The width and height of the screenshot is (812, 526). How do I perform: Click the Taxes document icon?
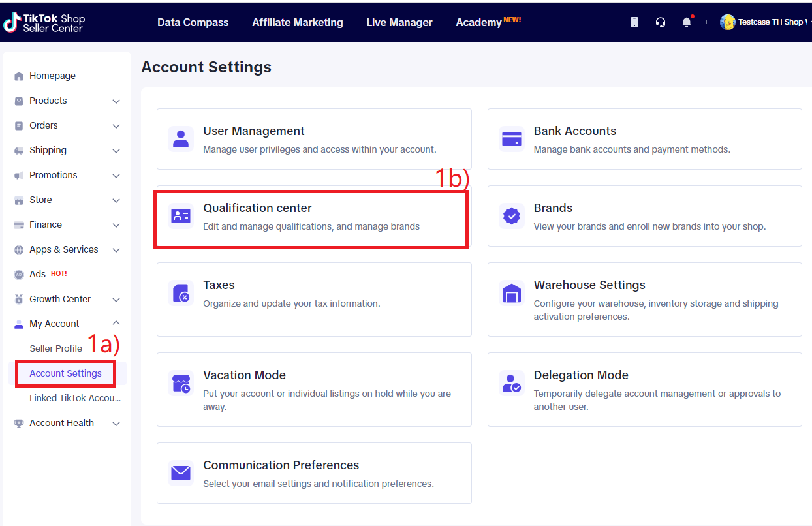[x=181, y=293]
